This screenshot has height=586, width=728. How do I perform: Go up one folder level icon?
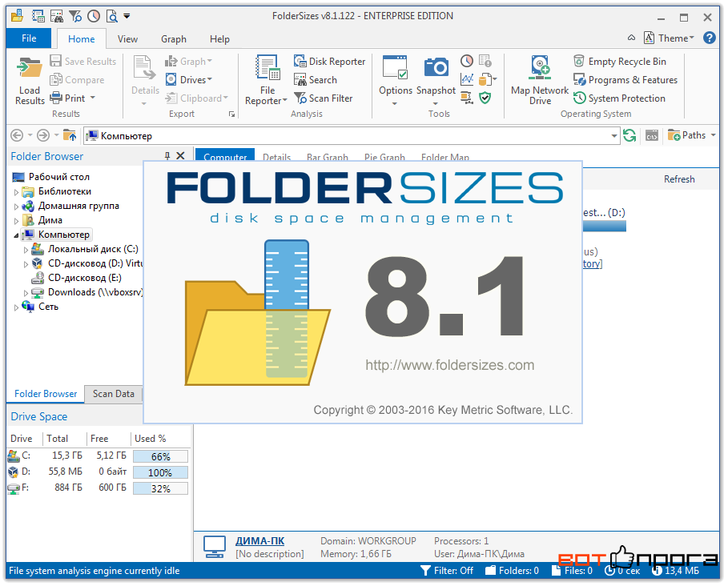click(x=70, y=135)
